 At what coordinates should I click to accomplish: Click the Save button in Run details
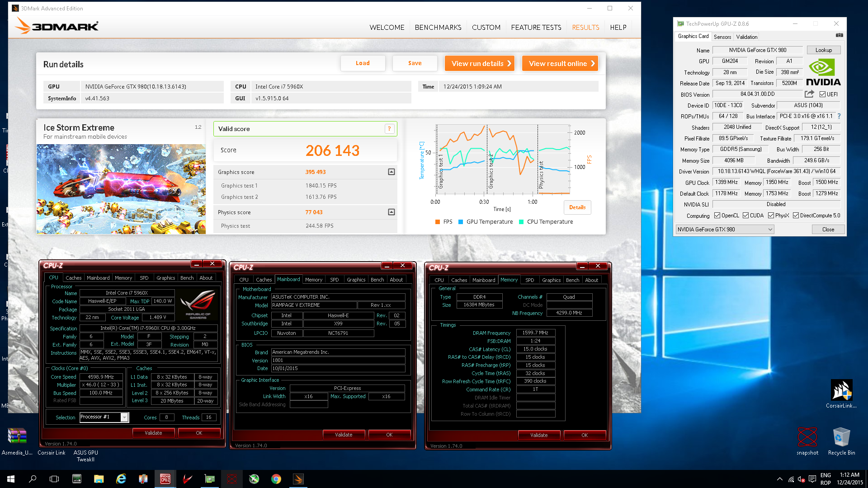coord(415,63)
